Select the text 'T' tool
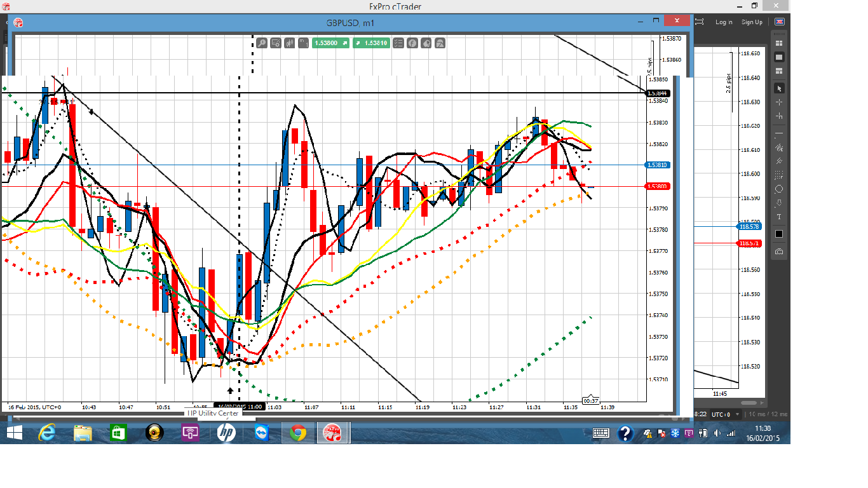This screenshot has height=488, width=868. (779, 217)
